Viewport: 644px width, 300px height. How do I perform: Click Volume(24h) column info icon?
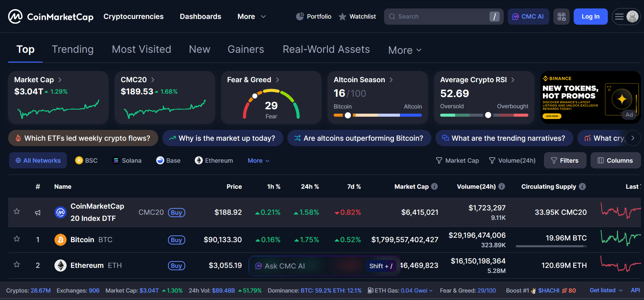click(x=502, y=186)
